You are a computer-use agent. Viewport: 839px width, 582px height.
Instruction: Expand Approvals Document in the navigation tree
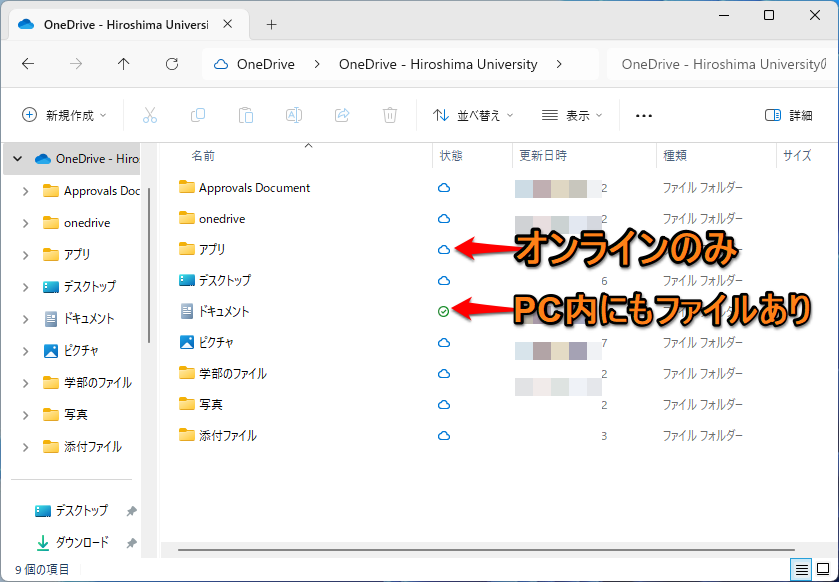[25, 191]
